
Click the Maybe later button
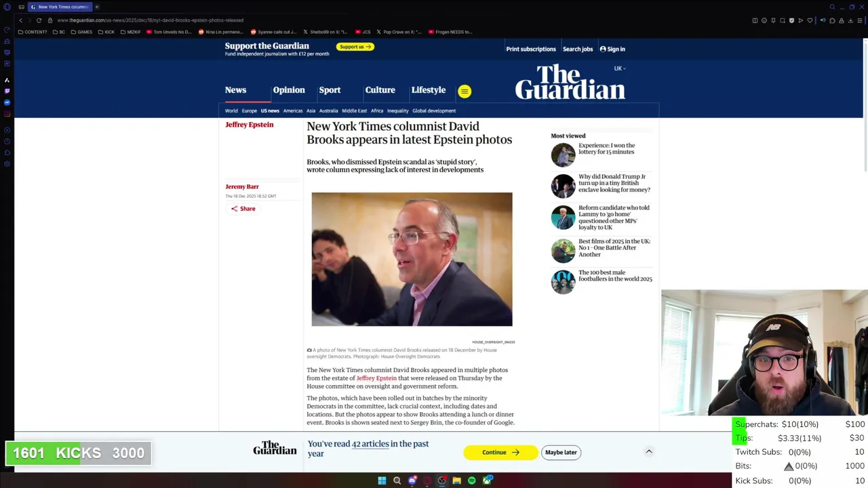[x=561, y=452]
